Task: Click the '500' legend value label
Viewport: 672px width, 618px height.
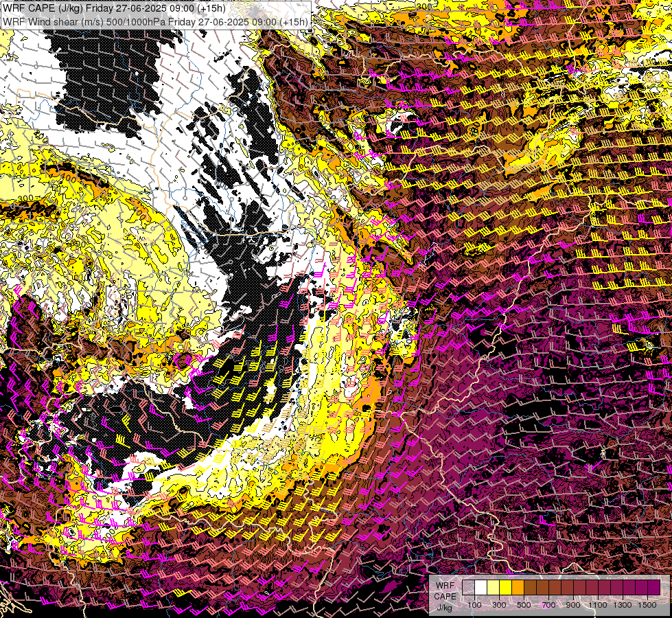Action: point(524,605)
